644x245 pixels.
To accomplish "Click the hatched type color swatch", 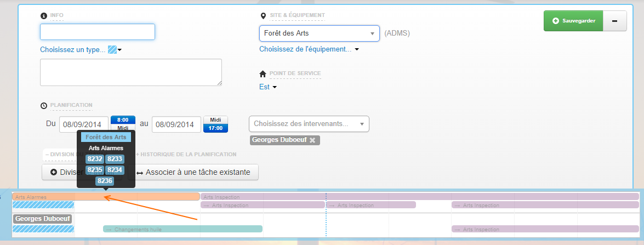I will [x=112, y=50].
